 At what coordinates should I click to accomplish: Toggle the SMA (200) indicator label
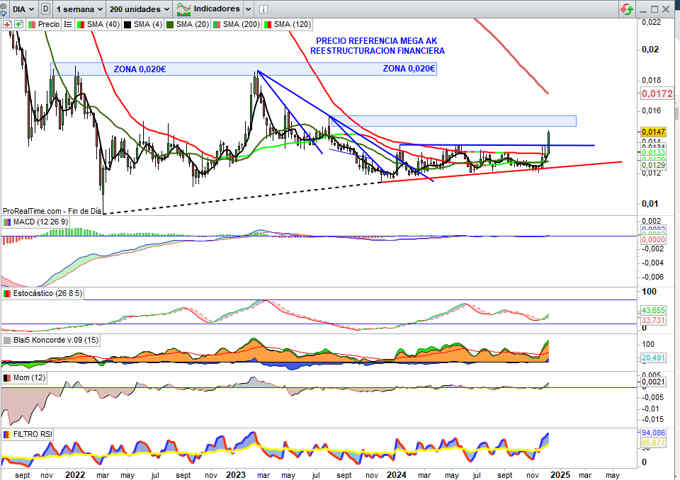236,22
